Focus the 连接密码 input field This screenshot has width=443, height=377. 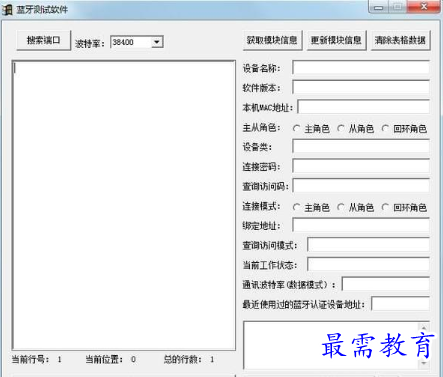coord(361,166)
